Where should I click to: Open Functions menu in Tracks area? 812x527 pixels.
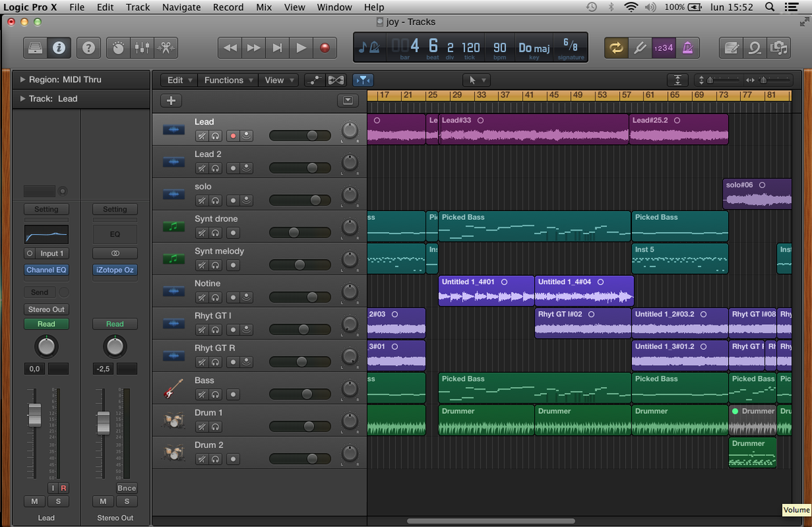point(229,80)
